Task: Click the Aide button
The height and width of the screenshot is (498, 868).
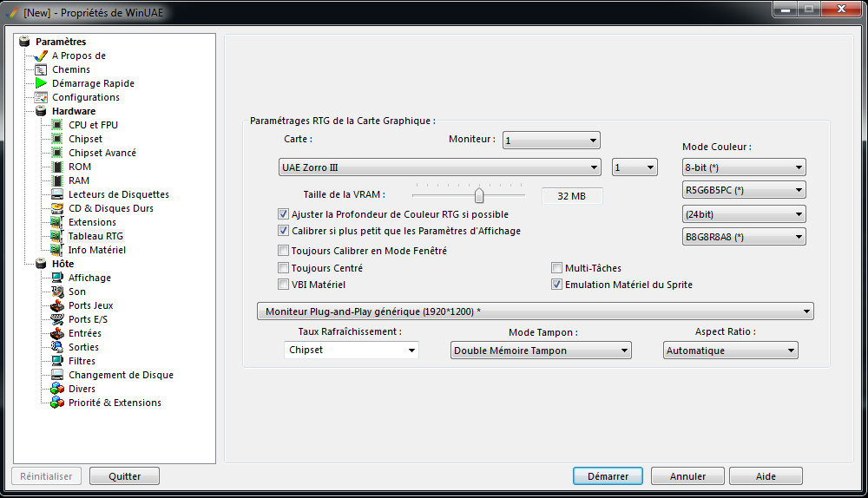Action: point(766,475)
